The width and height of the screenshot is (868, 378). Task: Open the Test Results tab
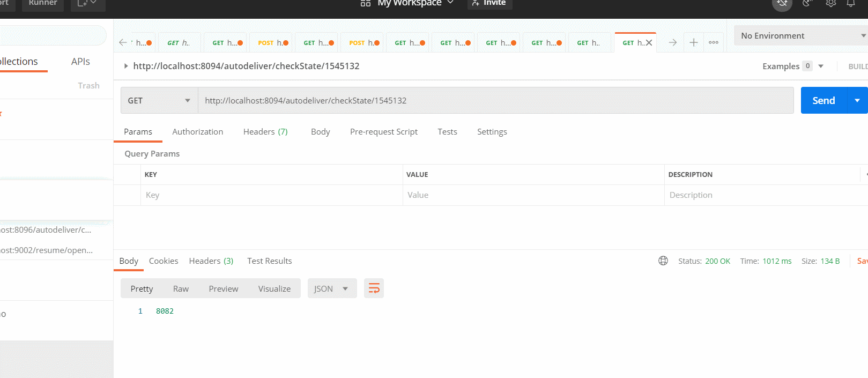[x=270, y=261]
